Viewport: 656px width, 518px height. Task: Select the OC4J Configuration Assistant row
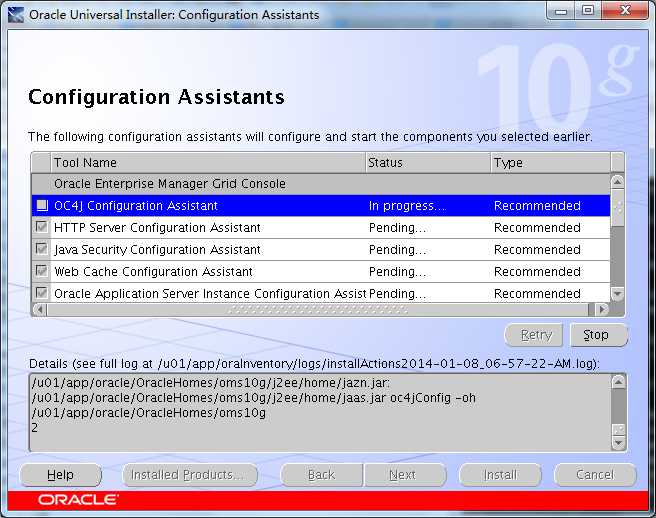coord(321,205)
